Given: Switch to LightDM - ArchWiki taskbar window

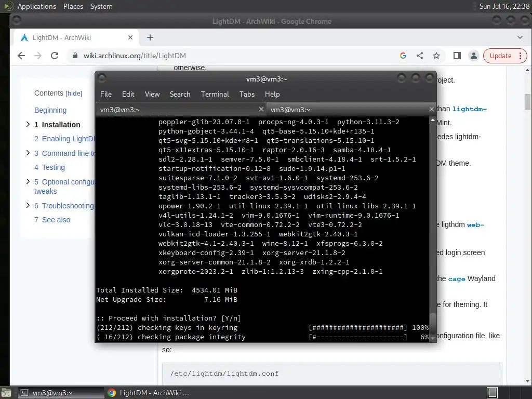Looking at the screenshot, I should (149, 393).
